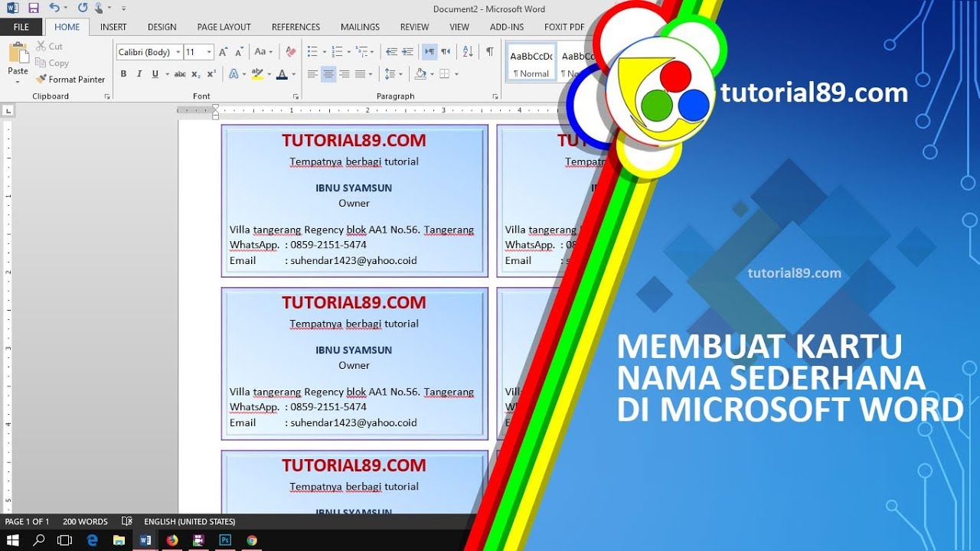Align text to the right

345,74
